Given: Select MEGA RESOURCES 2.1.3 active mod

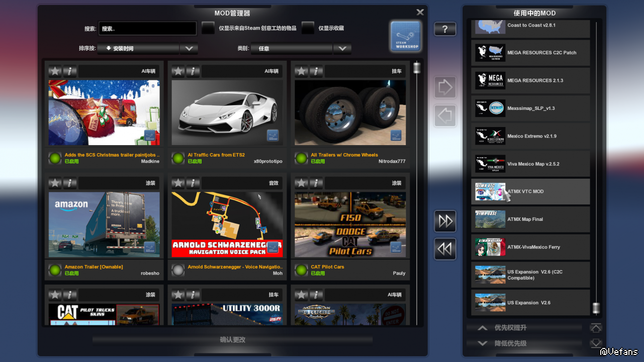Looking at the screenshot, I should [x=530, y=80].
